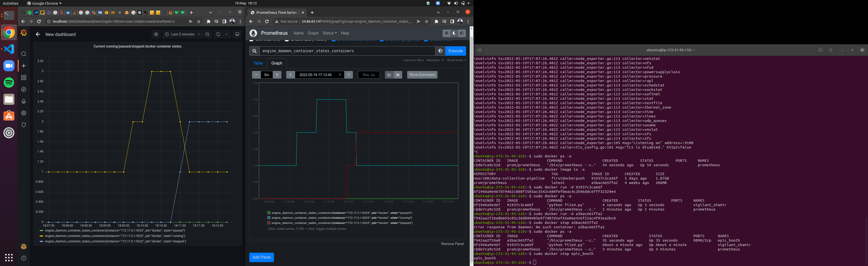The height and width of the screenshot is (266, 868).
Task: Refresh the Grafana dashboard
Action: click(218, 34)
